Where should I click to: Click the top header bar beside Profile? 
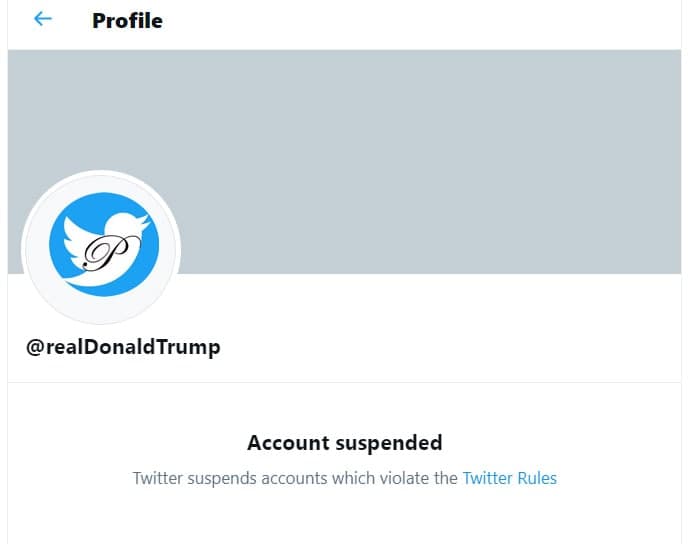(x=420, y=20)
